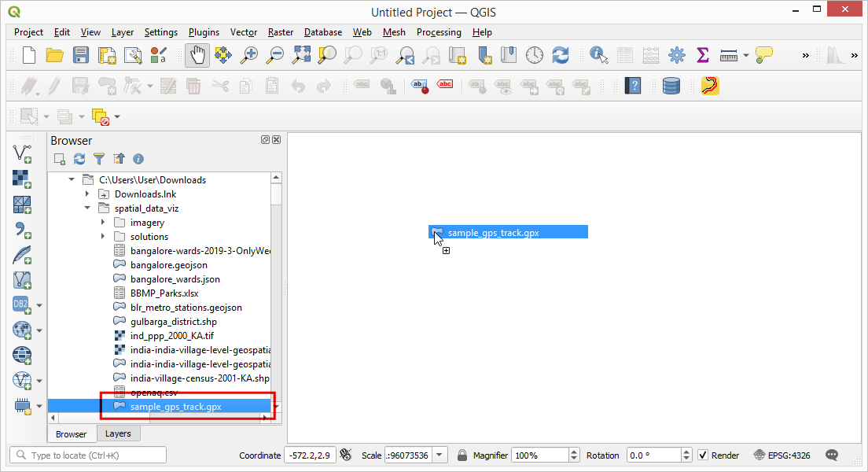Open the Scale dropdown arrow
The image size is (868, 472).
tap(440, 455)
